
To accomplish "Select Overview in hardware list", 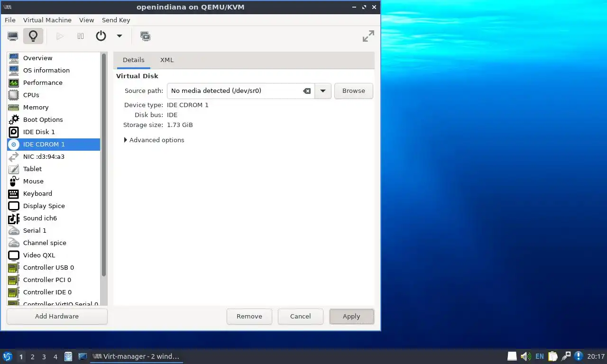I will (x=54, y=58).
